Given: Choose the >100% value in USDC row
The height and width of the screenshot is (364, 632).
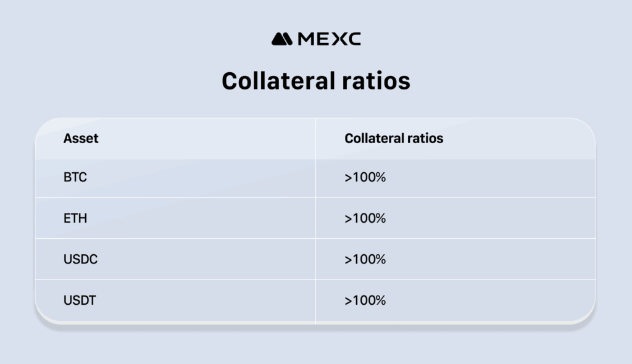Looking at the screenshot, I should pos(365,260).
